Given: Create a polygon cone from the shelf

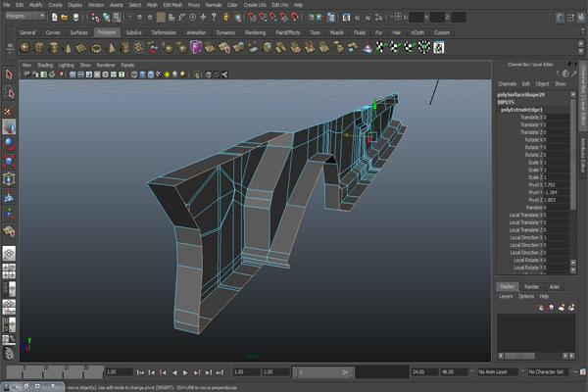Looking at the screenshot, I should 68,48.
